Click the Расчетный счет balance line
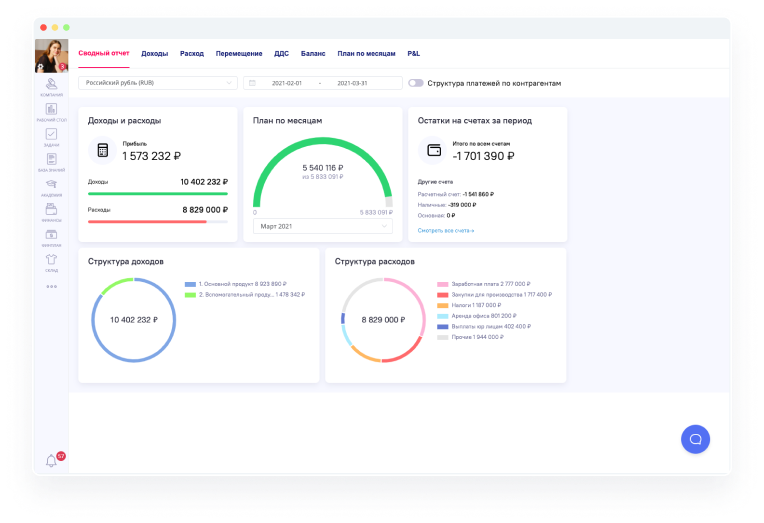764x523 pixels. point(456,194)
